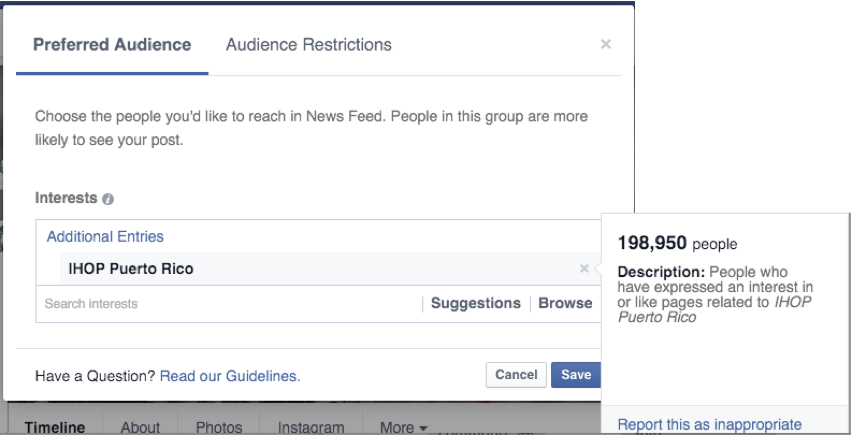Report this interest as inappropriate
852x435 pixels.
pyautogui.click(x=709, y=424)
